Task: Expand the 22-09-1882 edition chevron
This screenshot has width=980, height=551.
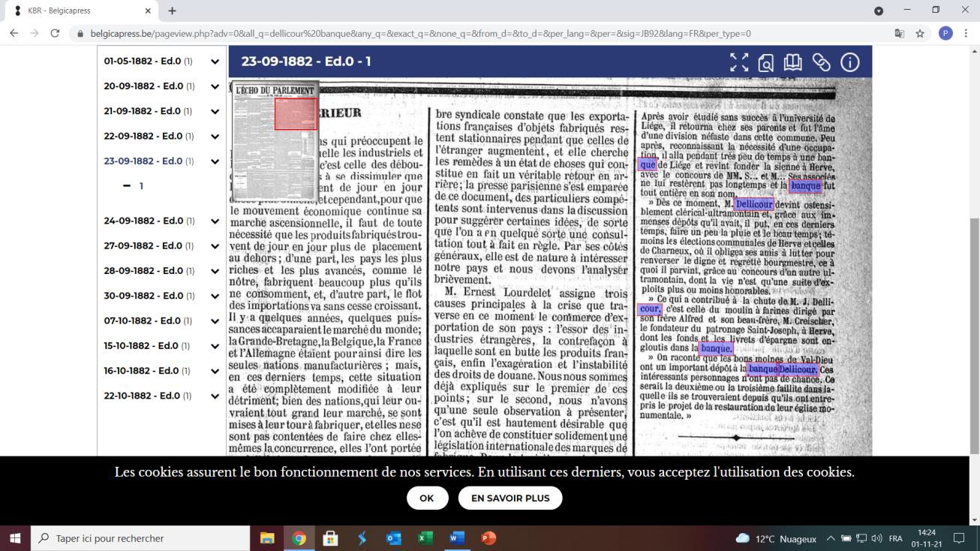Action: coord(215,137)
